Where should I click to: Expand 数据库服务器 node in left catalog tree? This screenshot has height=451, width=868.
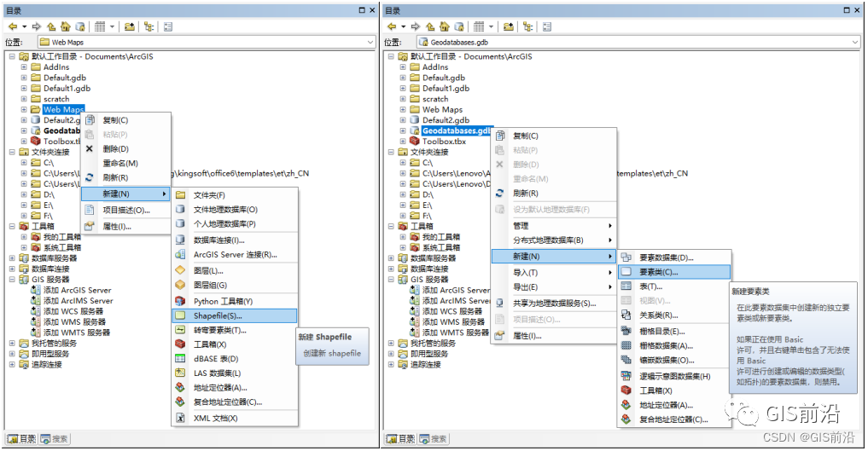[12, 258]
